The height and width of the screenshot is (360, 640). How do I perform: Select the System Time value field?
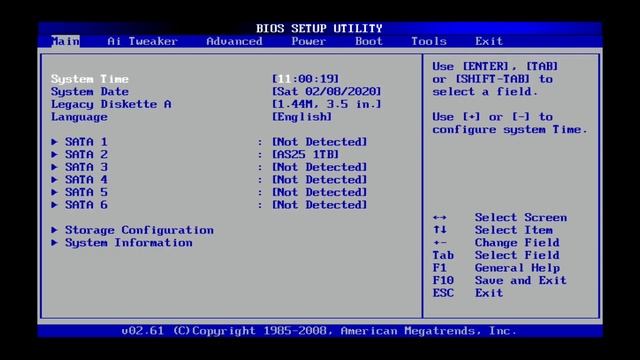point(306,79)
